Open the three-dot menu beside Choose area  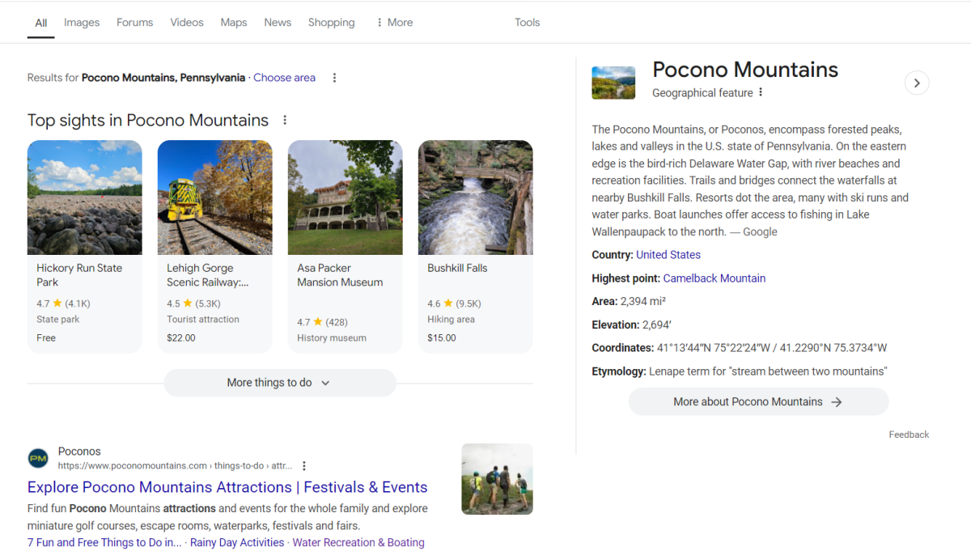pyautogui.click(x=334, y=78)
